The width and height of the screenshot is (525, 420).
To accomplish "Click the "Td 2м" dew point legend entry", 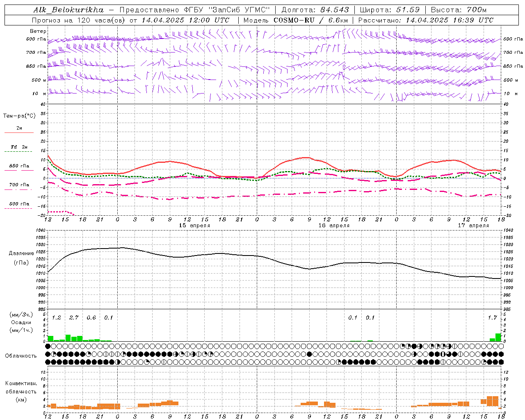I will tap(19, 147).
